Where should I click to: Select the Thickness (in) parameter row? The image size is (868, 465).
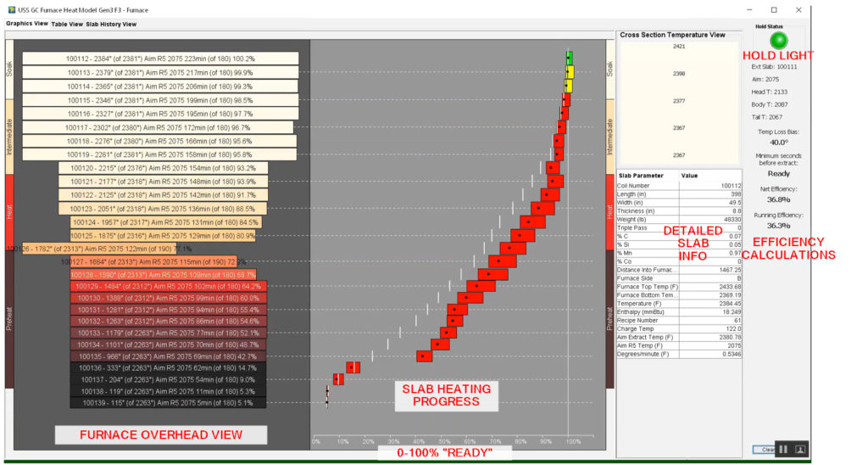point(679,210)
